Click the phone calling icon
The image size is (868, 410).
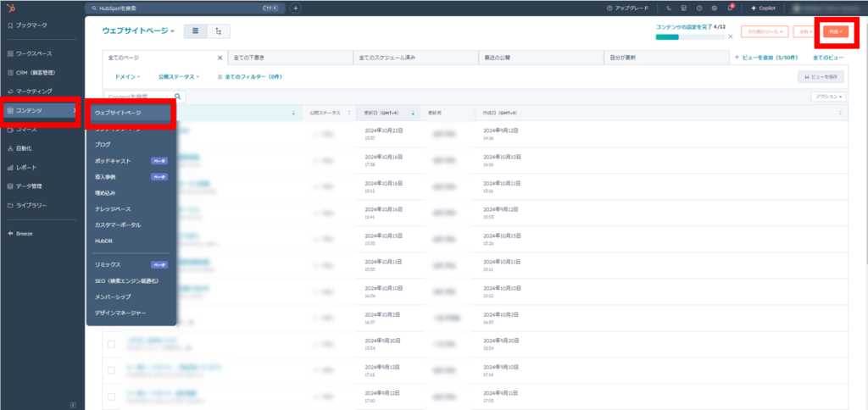[669, 8]
